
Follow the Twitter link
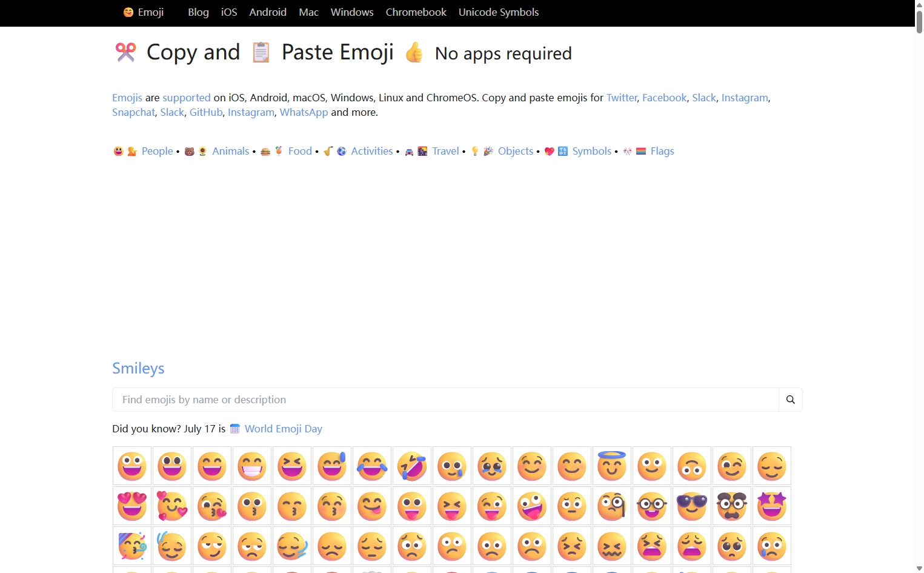click(622, 98)
